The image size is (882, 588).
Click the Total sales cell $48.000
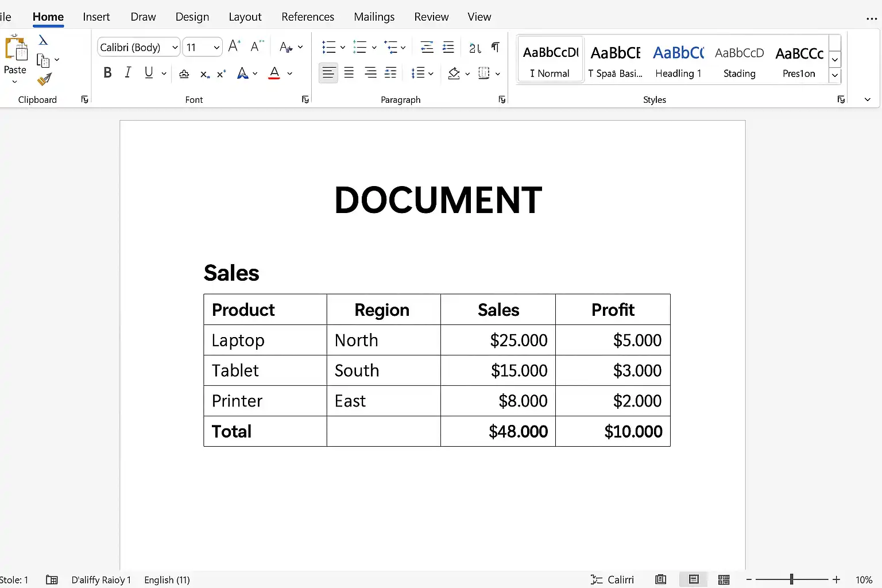click(498, 431)
